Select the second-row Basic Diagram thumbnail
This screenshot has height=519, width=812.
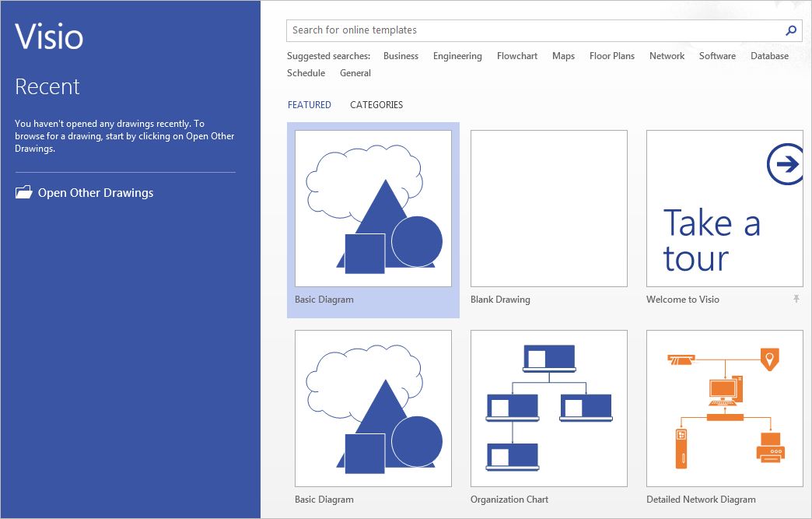373,409
